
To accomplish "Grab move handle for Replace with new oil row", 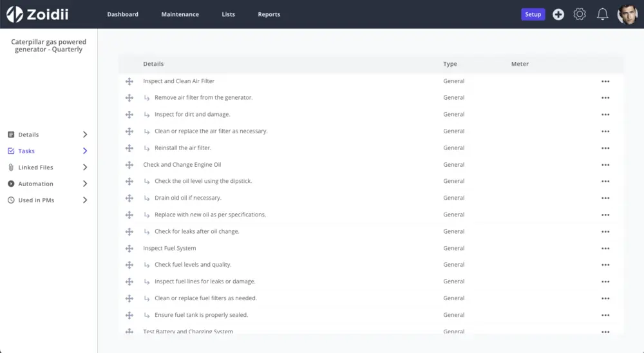I will click(x=129, y=215).
